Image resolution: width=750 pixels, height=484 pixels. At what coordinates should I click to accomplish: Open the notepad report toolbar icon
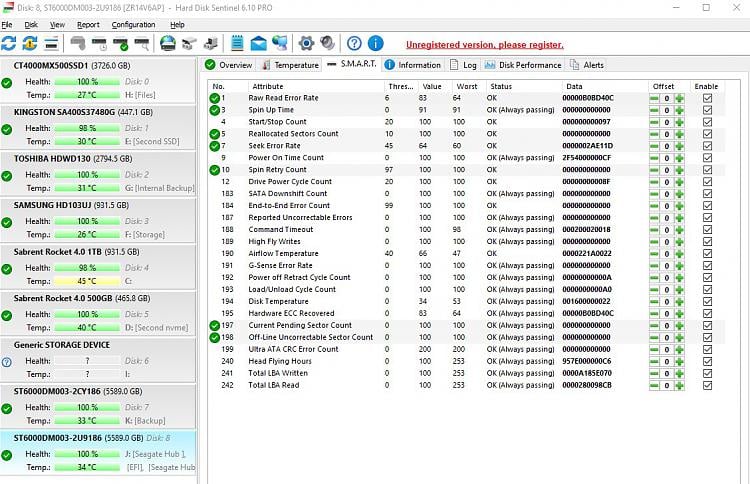[x=237, y=44]
